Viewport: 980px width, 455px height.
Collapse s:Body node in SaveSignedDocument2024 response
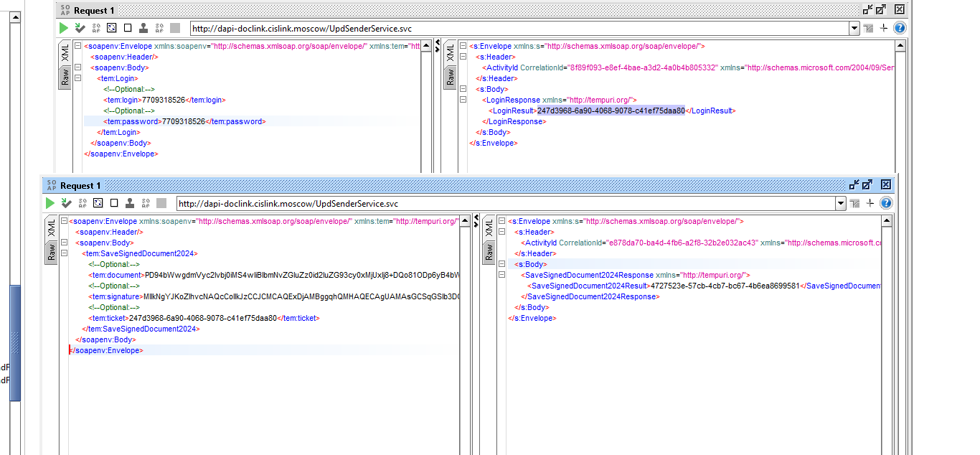[501, 264]
